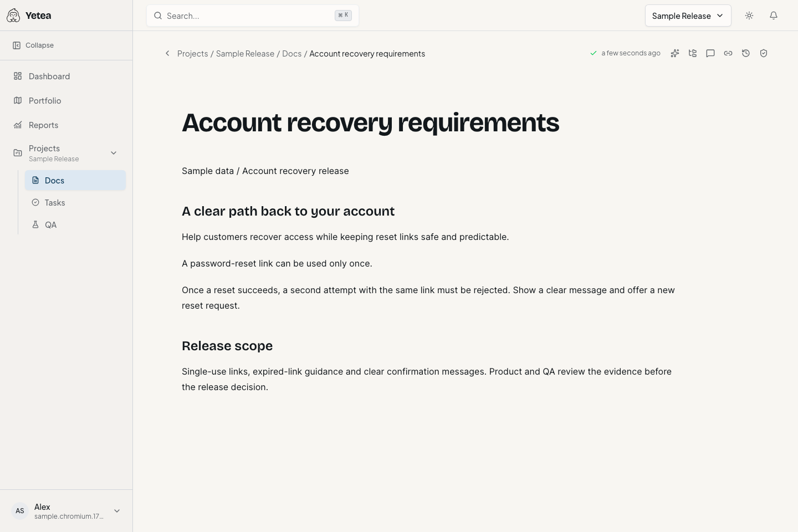The height and width of the screenshot is (532, 798).
Task: Open the Sample Release project dropdown
Action: [688, 16]
